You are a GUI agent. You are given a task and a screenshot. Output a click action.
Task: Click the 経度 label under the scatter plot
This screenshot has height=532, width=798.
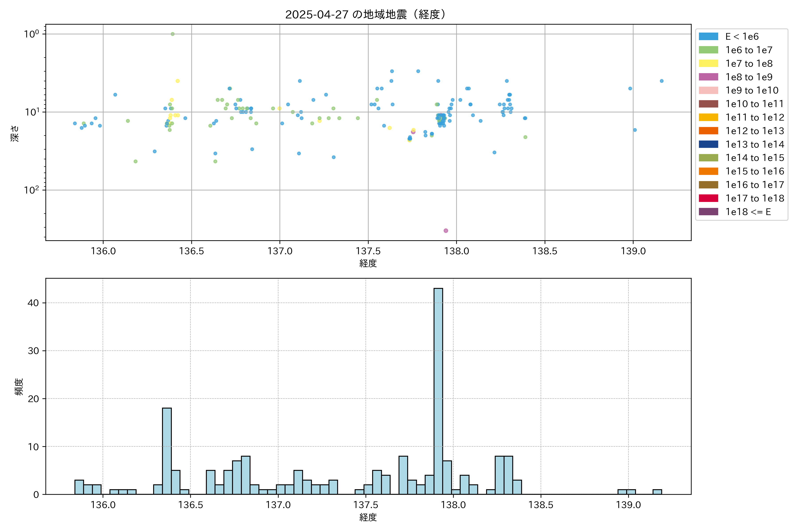click(x=368, y=263)
